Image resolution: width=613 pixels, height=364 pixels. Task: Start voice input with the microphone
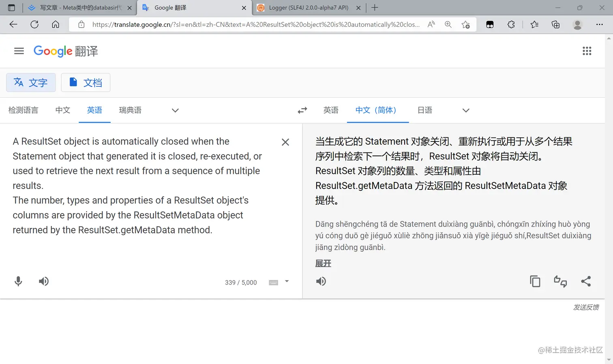pos(18,281)
